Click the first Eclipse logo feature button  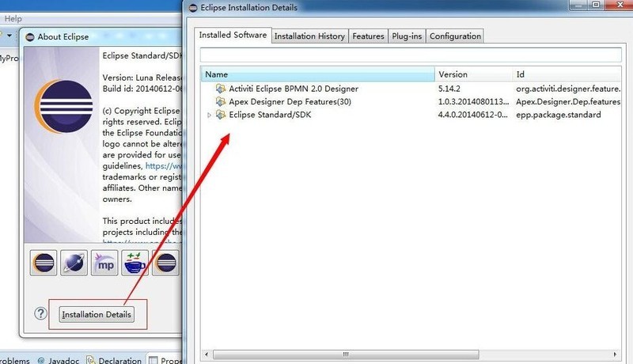point(44,263)
